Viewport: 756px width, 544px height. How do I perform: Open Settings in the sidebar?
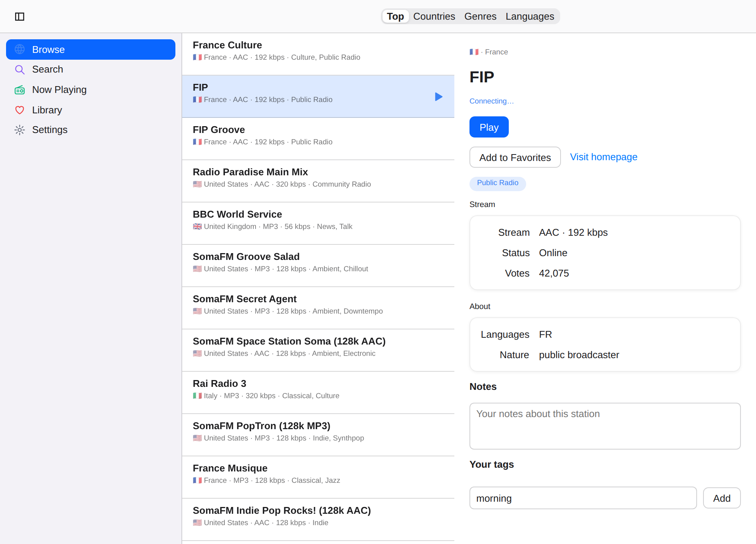click(91, 130)
